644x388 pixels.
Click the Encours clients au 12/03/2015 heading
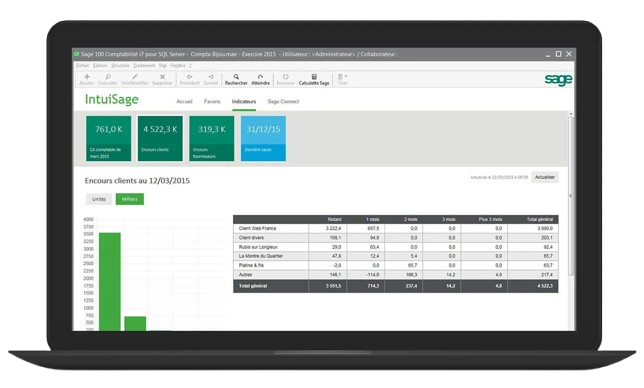137,181
